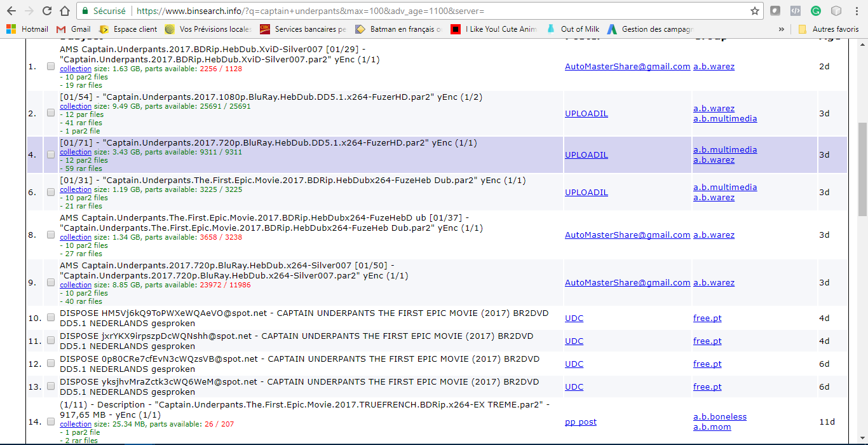Tick the checkbox for result 2
Viewport: 868px width, 445px height.
click(51, 113)
